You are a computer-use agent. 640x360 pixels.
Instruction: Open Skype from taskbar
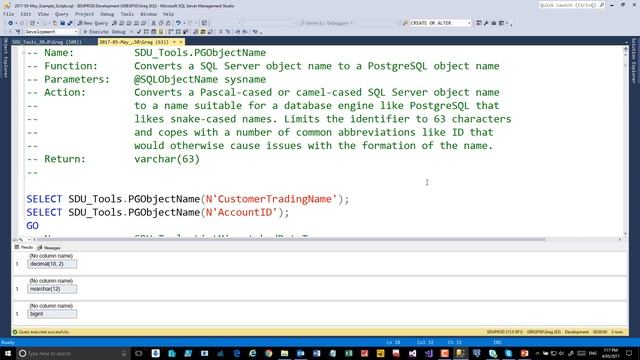pos(508,353)
